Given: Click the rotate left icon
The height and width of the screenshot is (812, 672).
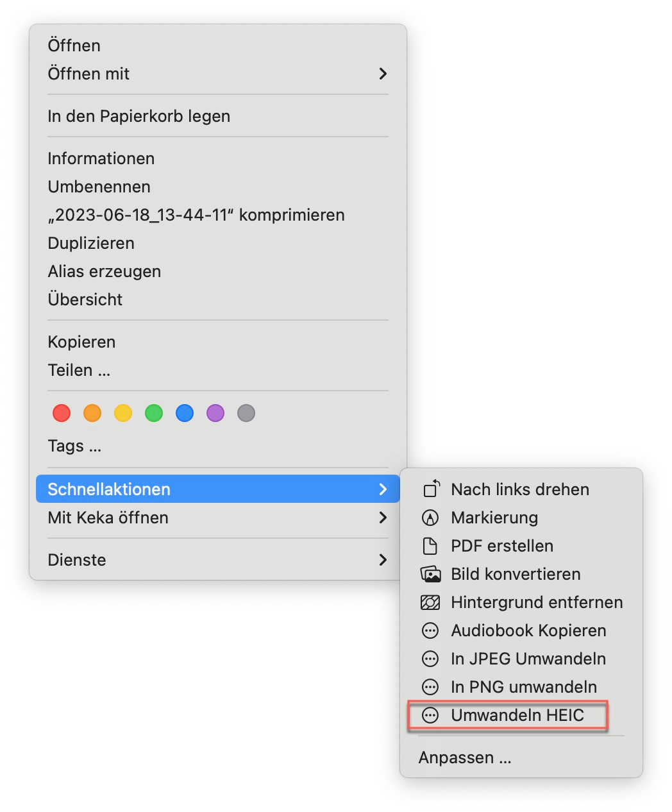Looking at the screenshot, I should coord(430,489).
